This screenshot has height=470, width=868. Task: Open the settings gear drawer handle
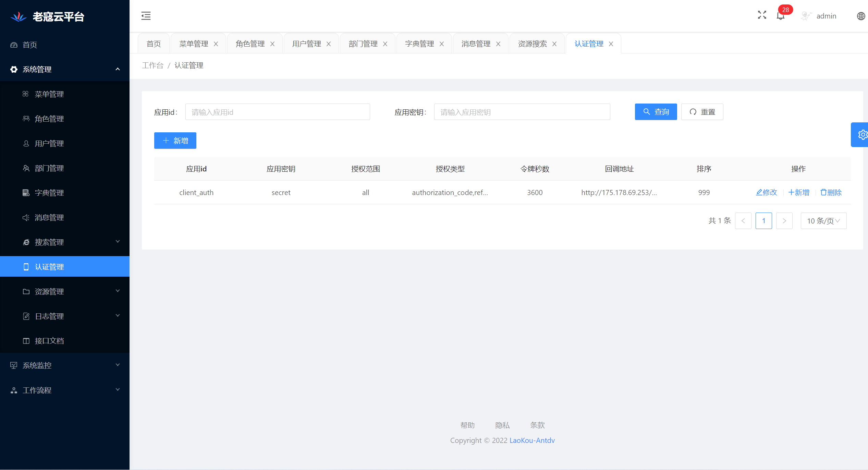point(861,135)
